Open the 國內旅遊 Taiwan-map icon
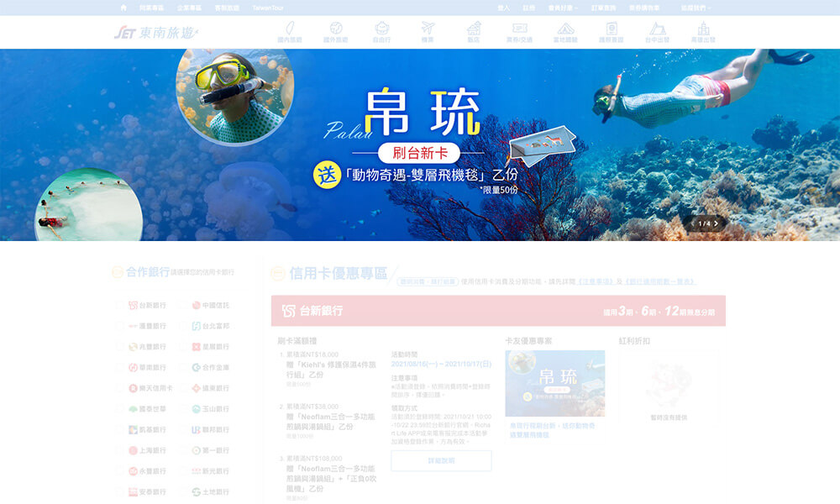The image size is (840, 504). (x=289, y=32)
